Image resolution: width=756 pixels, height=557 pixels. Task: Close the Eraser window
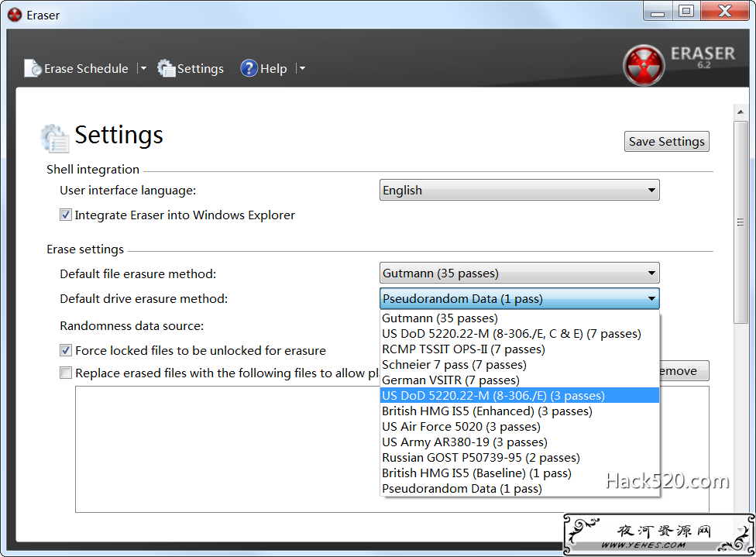(725, 11)
